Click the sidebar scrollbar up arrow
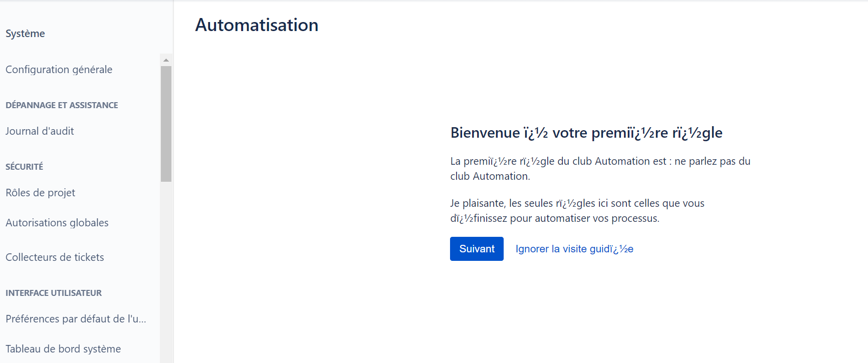 pos(166,60)
